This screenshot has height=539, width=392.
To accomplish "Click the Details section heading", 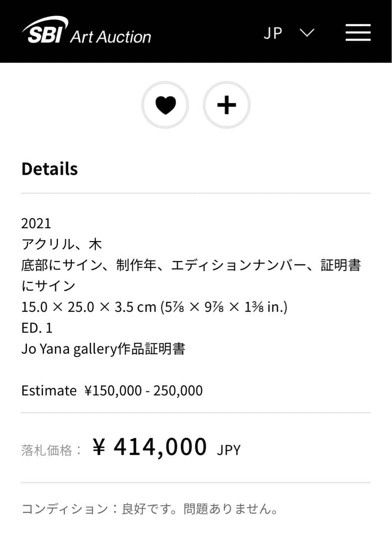I will (49, 169).
